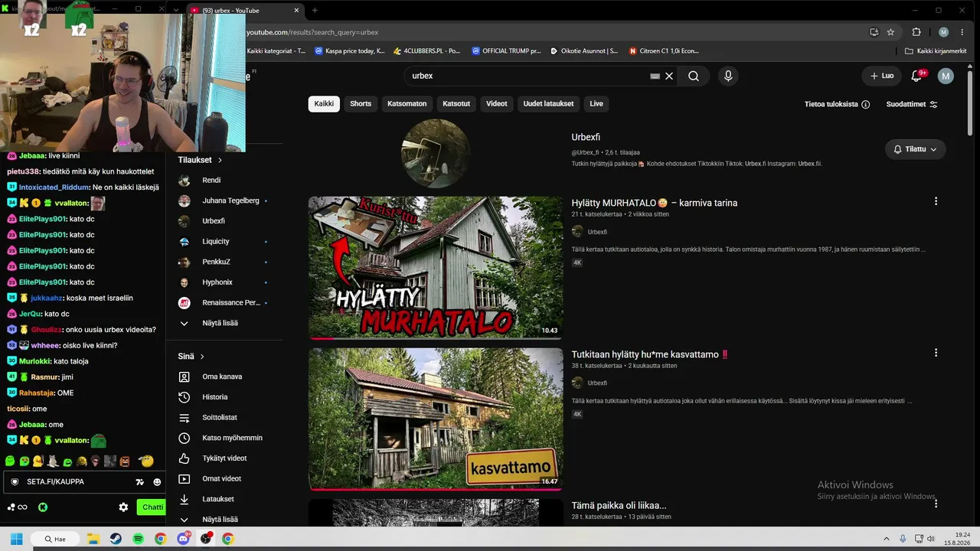The height and width of the screenshot is (551, 980).
Task: Open Steam from the taskbar
Action: (x=116, y=539)
